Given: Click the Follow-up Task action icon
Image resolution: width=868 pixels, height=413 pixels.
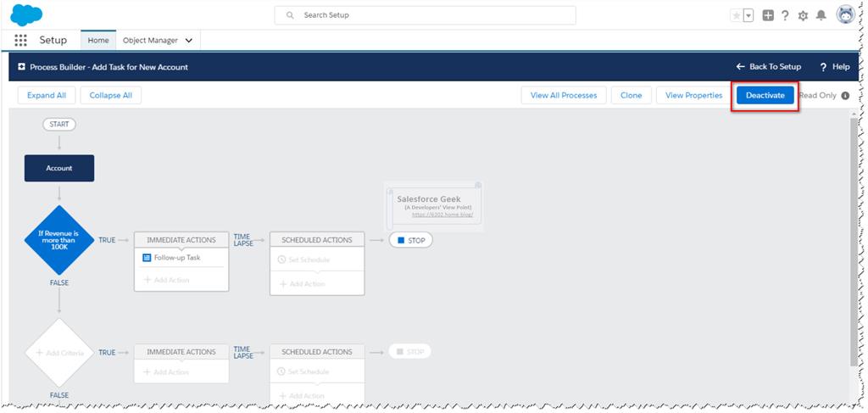Looking at the screenshot, I should click(x=147, y=258).
